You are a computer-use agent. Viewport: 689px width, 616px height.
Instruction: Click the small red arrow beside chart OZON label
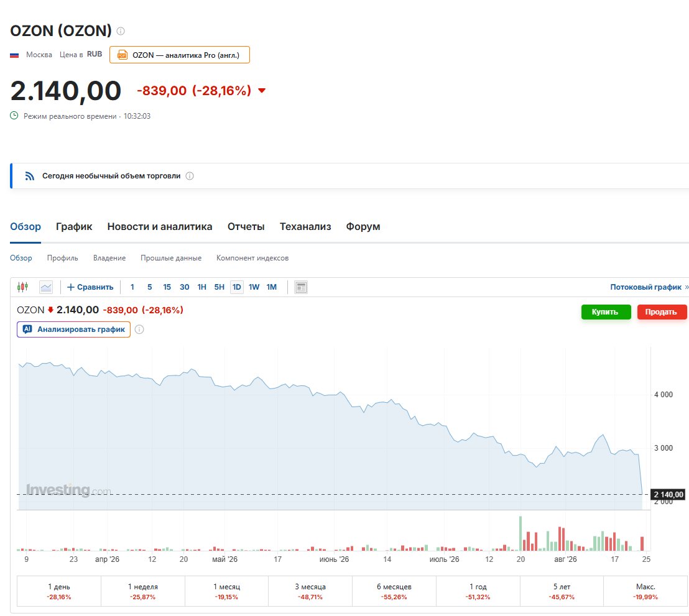coord(50,310)
